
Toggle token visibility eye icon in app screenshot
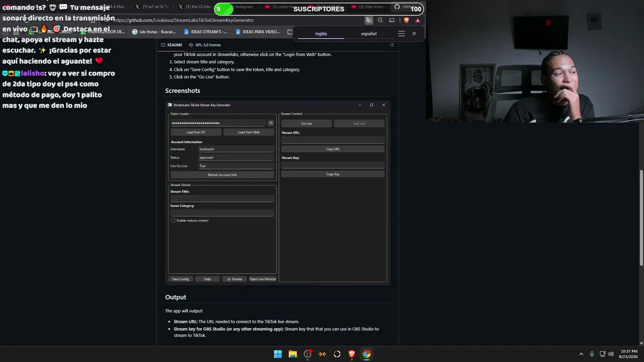click(x=271, y=123)
